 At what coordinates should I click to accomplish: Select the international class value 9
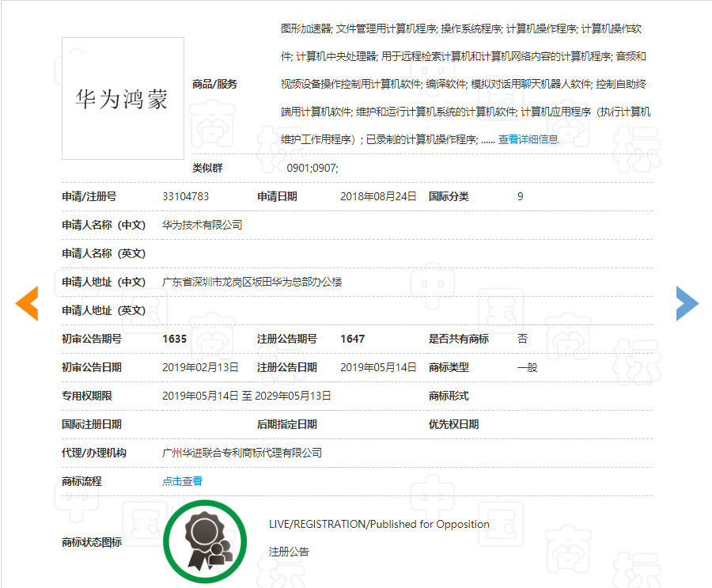point(521,196)
